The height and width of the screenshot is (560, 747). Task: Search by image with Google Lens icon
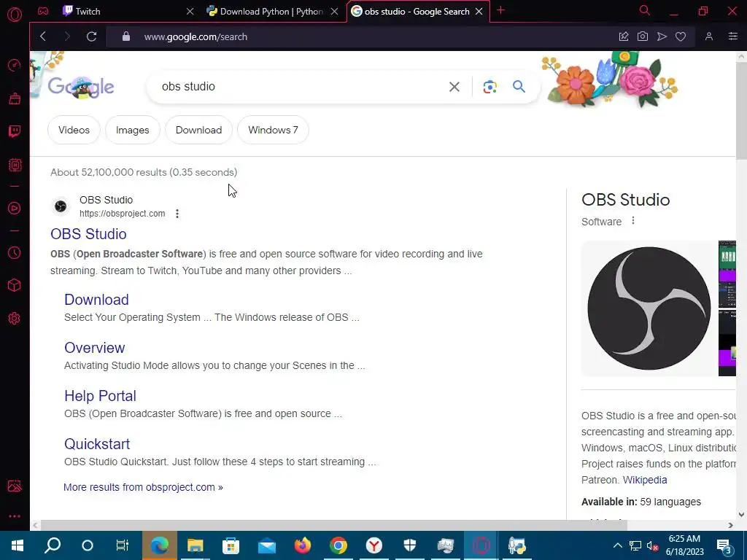[x=489, y=87]
